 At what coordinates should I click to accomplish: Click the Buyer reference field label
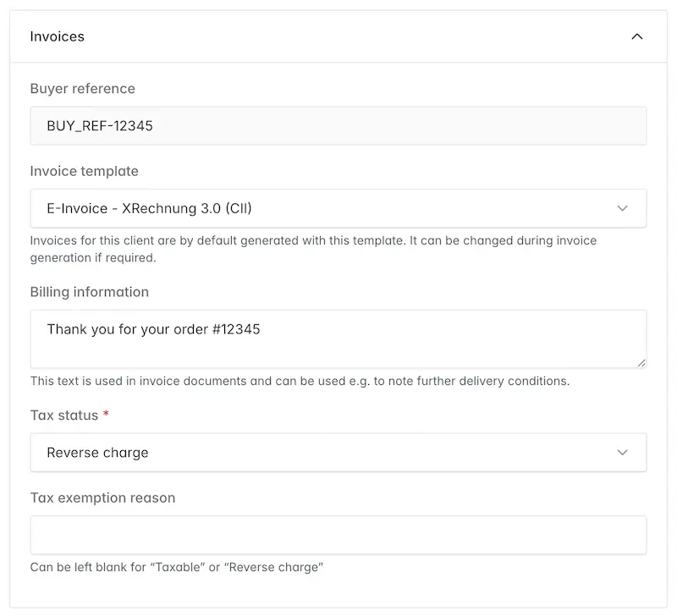[82, 89]
